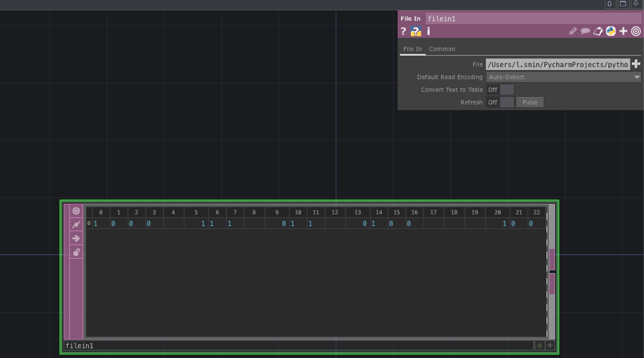Toggle the node's bypass arrow flag
Image resolution: width=644 pixels, height=358 pixels.
point(76,238)
